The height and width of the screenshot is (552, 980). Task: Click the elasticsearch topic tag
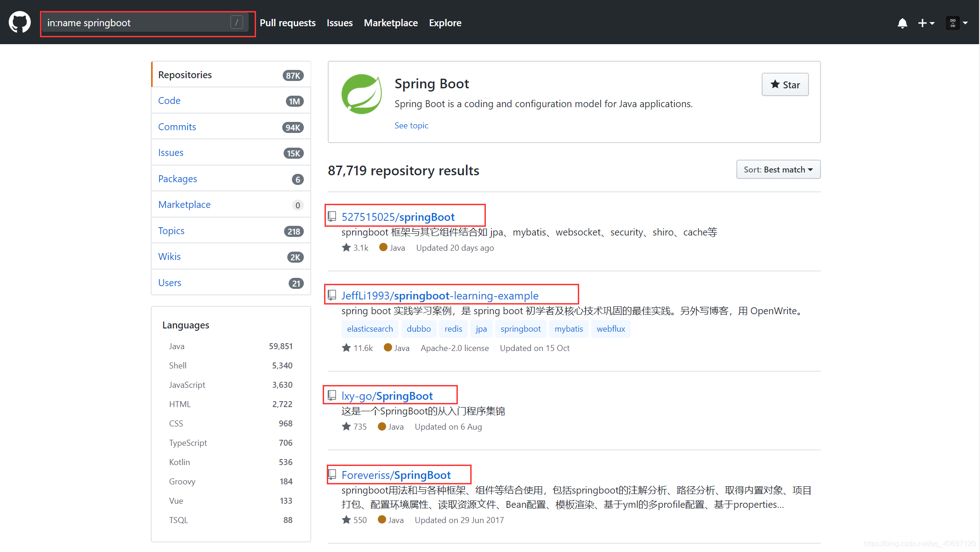(370, 329)
